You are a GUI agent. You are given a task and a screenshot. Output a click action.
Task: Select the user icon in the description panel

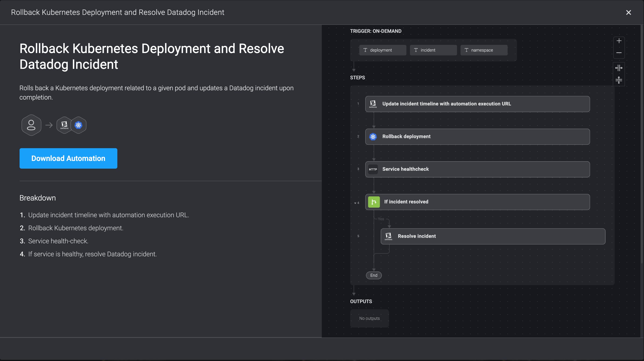31,125
